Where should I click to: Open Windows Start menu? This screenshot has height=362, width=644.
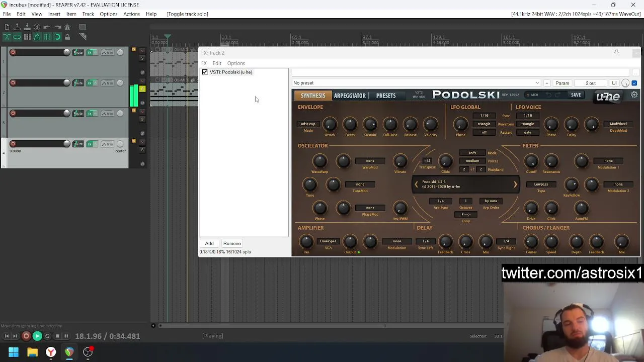click(14, 352)
